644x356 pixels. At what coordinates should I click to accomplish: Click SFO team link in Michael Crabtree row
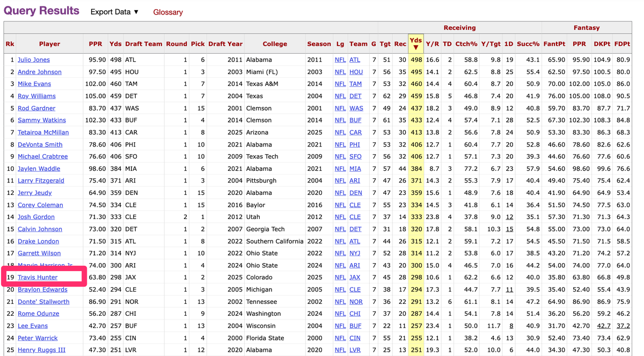356,156
